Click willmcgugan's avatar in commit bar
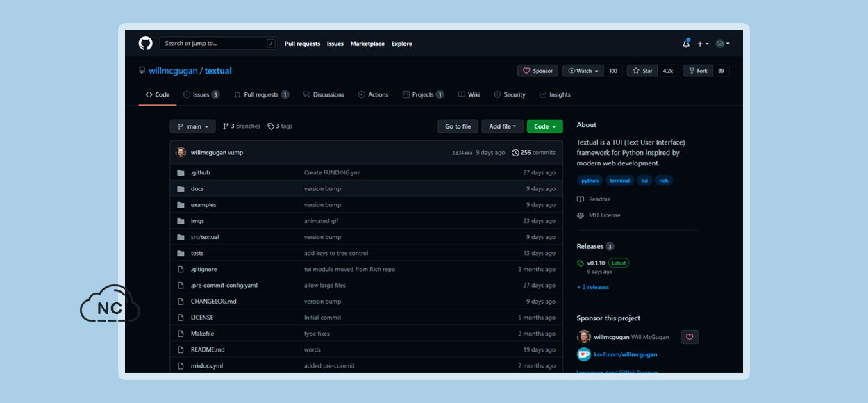The height and width of the screenshot is (403, 868). click(181, 152)
